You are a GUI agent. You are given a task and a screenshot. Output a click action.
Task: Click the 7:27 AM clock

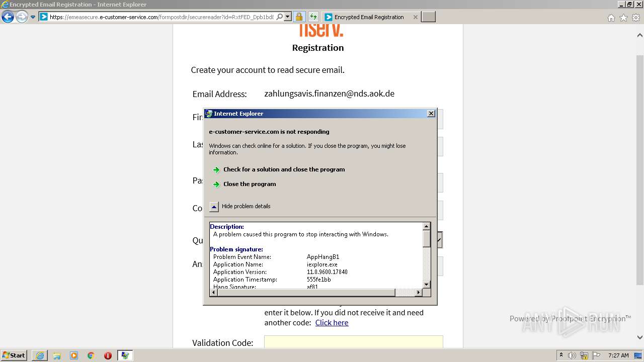(x=618, y=355)
